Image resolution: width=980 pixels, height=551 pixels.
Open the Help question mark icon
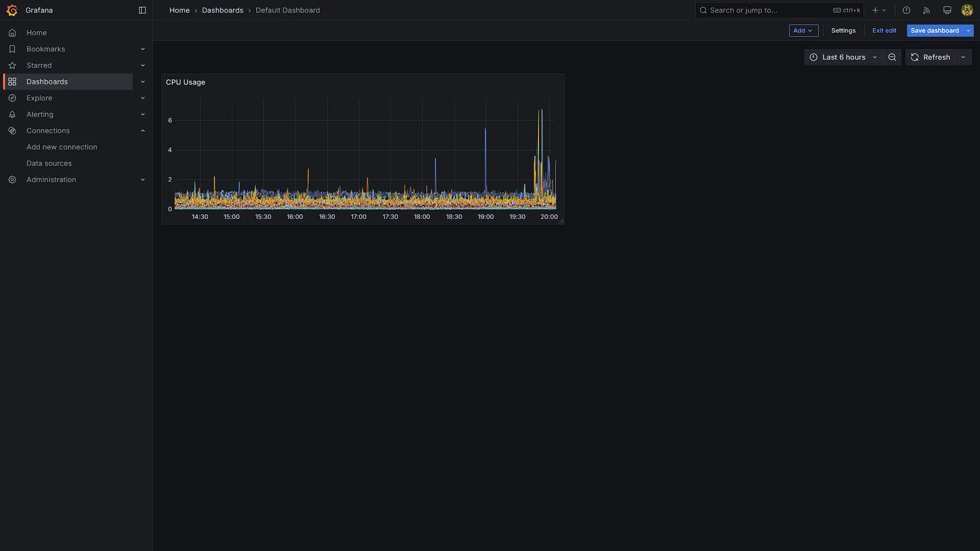[906, 10]
